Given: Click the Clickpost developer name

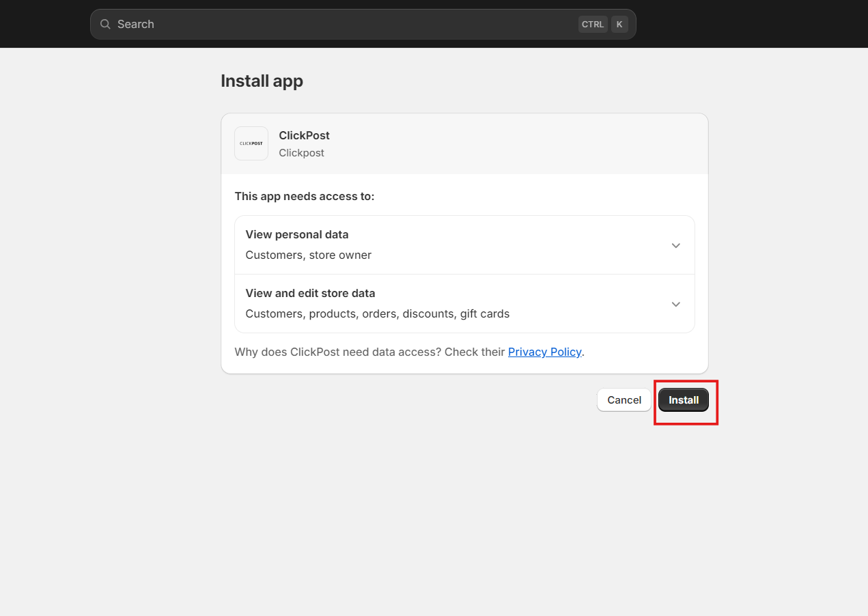Looking at the screenshot, I should pos(301,153).
